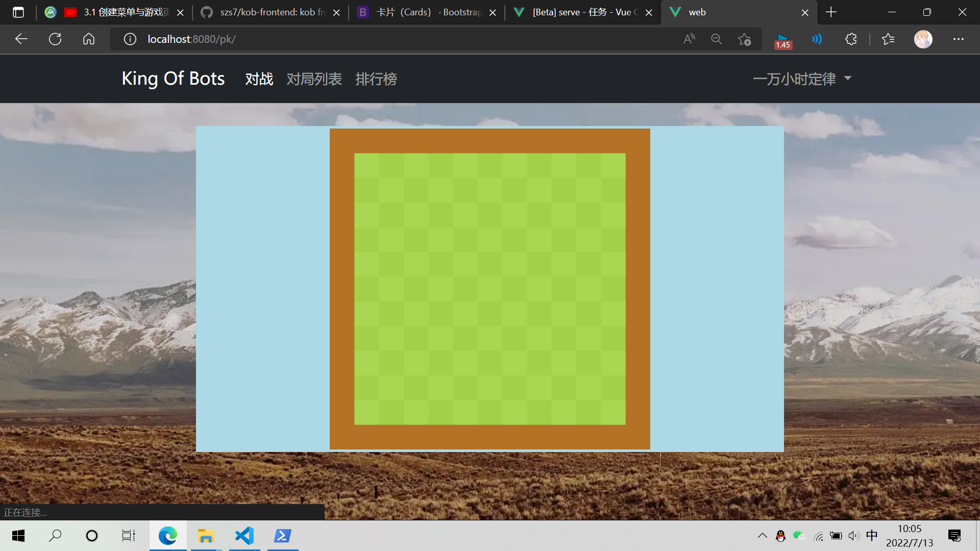Image resolution: width=980 pixels, height=551 pixels.
Task: Open the Read aloud feature
Action: [689, 39]
